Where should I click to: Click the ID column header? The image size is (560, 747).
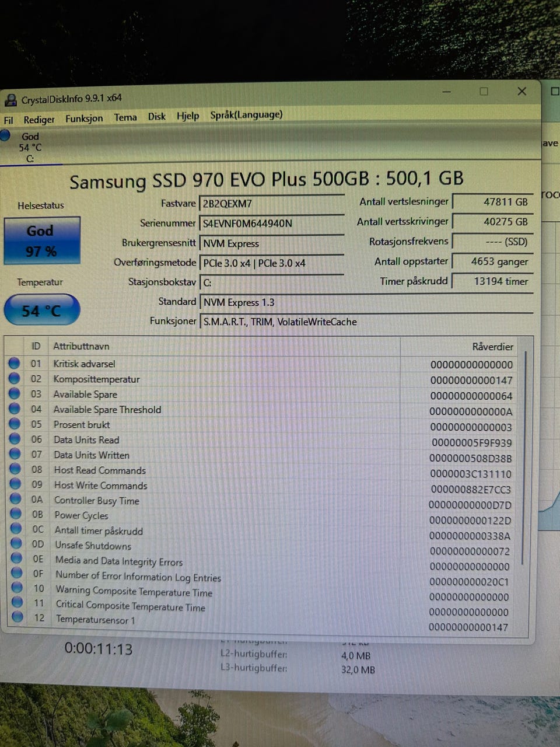[36, 346]
